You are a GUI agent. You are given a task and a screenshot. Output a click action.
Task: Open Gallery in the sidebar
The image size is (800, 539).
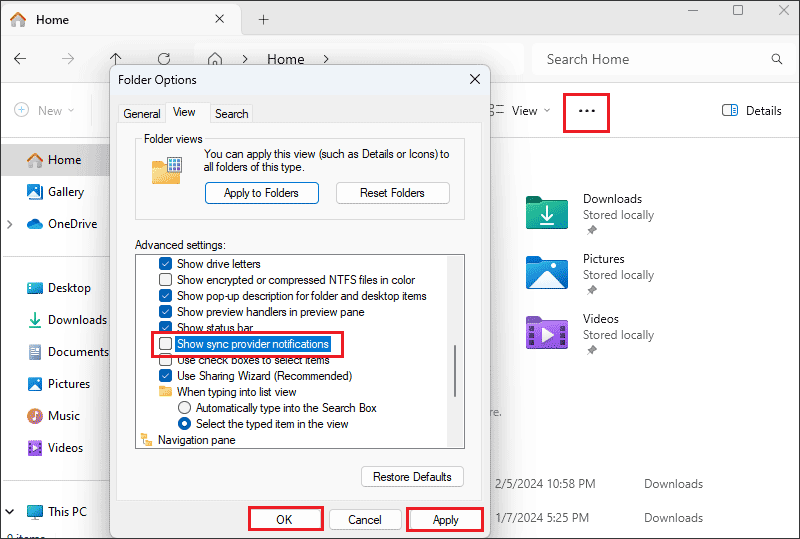point(55,192)
